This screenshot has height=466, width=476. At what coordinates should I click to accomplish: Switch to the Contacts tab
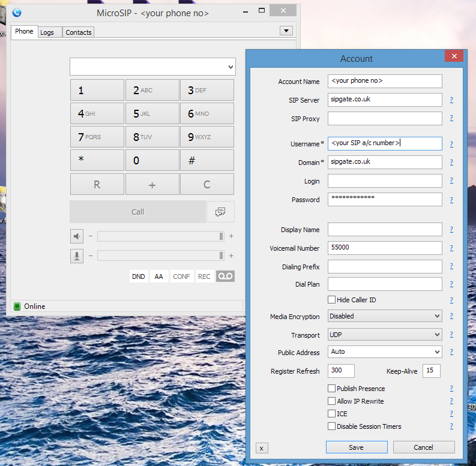[x=79, y=32]
